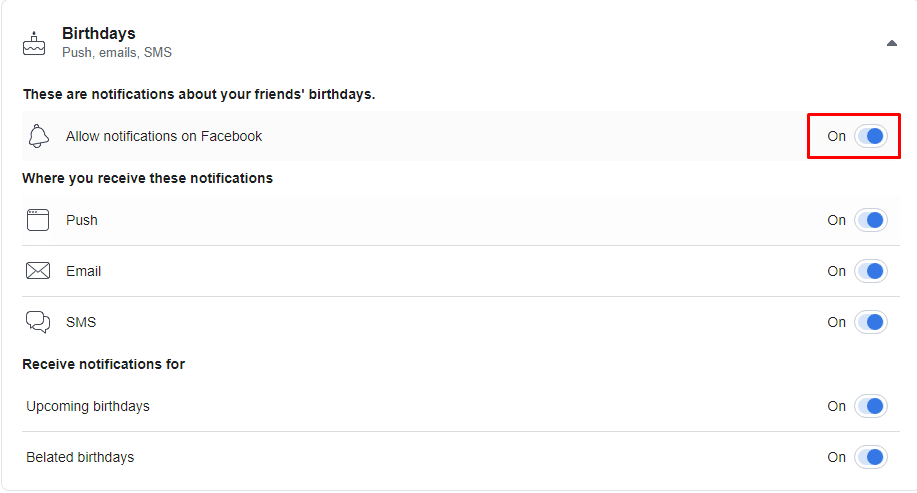Toggle off SMS notifications
917x493 pixels.
point(871,322)
